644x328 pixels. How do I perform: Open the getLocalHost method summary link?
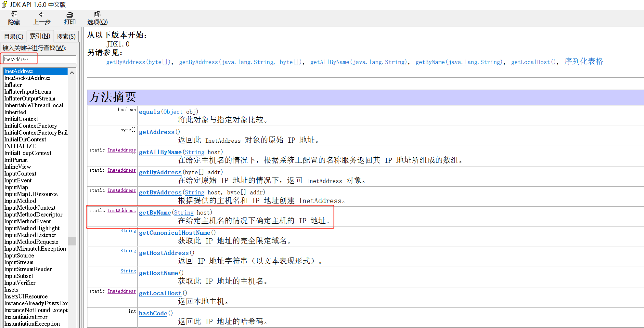point(160,293)
